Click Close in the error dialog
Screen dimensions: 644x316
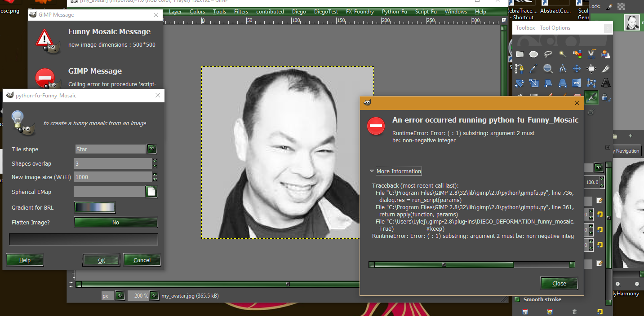pos(559,283)
